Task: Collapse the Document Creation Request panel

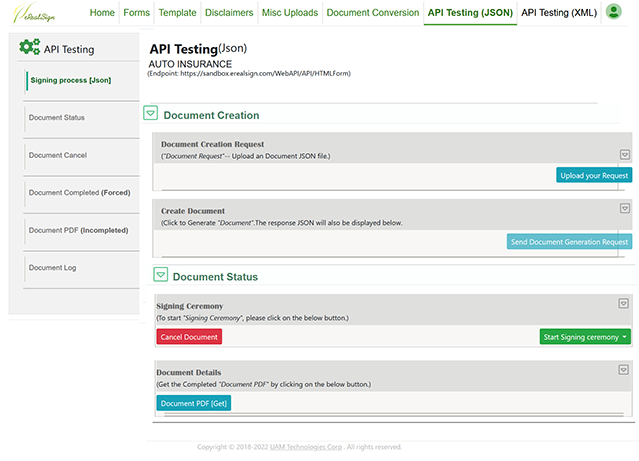Action: click(x=624, y=154)
